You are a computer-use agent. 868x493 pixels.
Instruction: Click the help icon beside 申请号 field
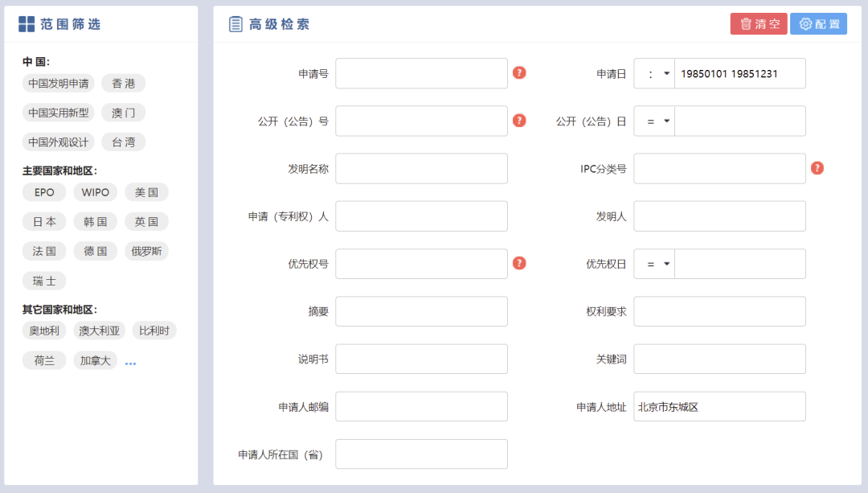pyautogui.click(x=519, y=73)
